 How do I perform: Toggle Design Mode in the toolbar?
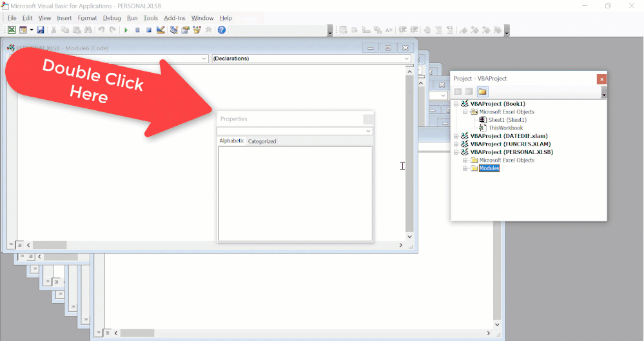point(161,30)
